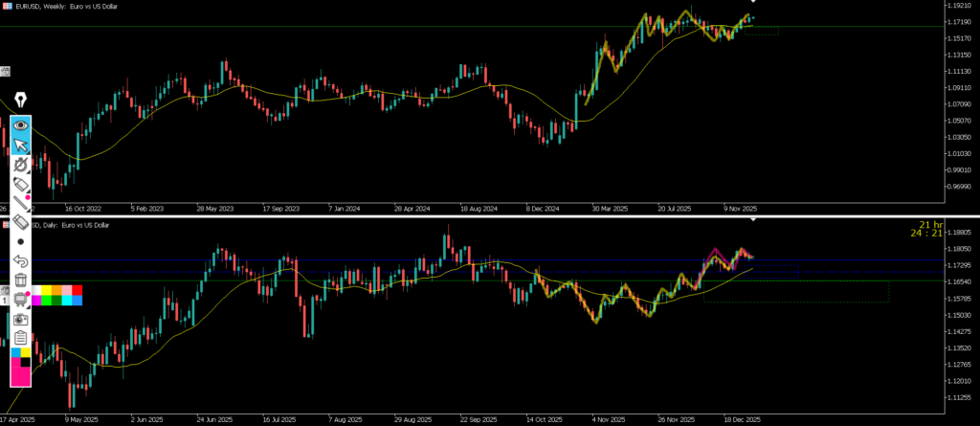
Task: Click the black dot brush size button
Action: point(20,242)
